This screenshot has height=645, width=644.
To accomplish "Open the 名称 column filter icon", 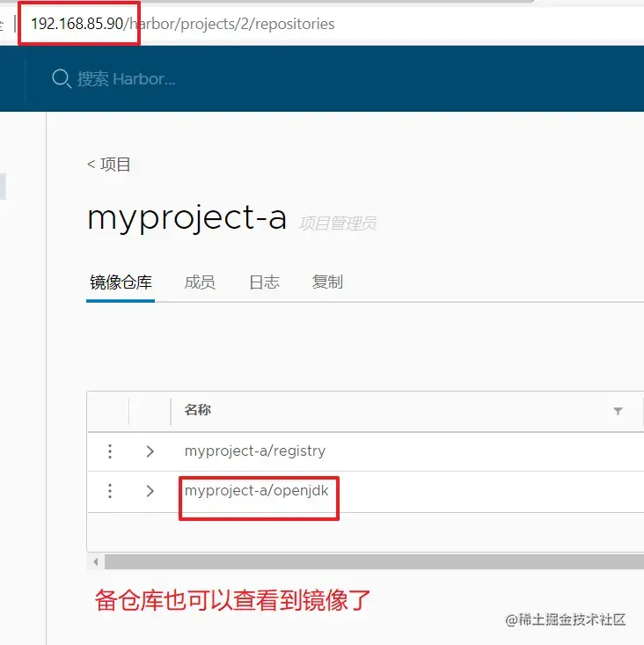I will [618, 411].
